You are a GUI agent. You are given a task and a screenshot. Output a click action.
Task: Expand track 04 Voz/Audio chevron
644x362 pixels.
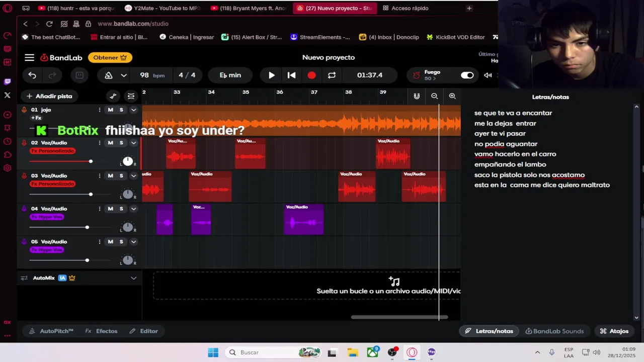pos(133,209)
